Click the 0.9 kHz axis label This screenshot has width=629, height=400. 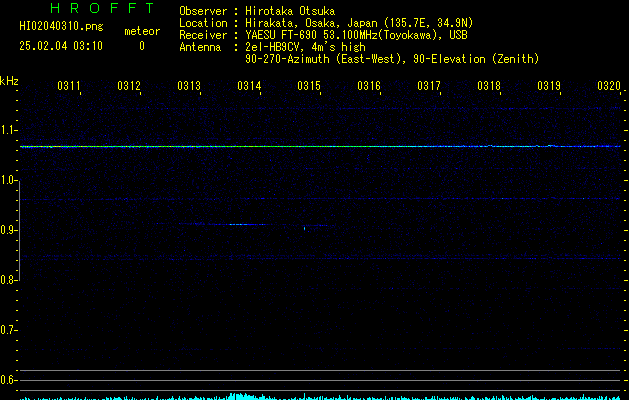tap(8, 230)
